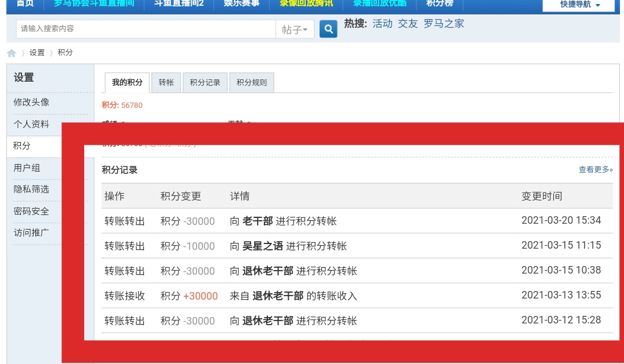Screen dimensions: 624x364
Task: Click the home icon in breadcrumb
Action: 12,53
